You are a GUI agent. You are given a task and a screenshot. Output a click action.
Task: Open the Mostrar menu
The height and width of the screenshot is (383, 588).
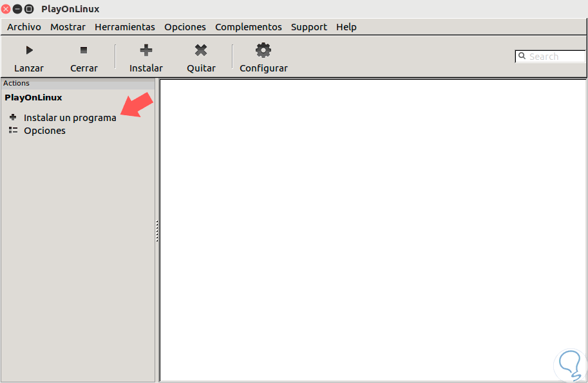point(68,27)
